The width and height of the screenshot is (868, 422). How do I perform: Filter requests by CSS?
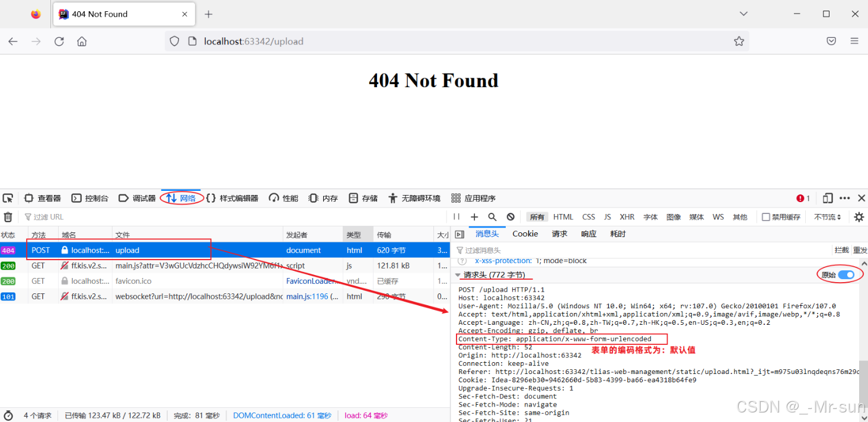589,217
